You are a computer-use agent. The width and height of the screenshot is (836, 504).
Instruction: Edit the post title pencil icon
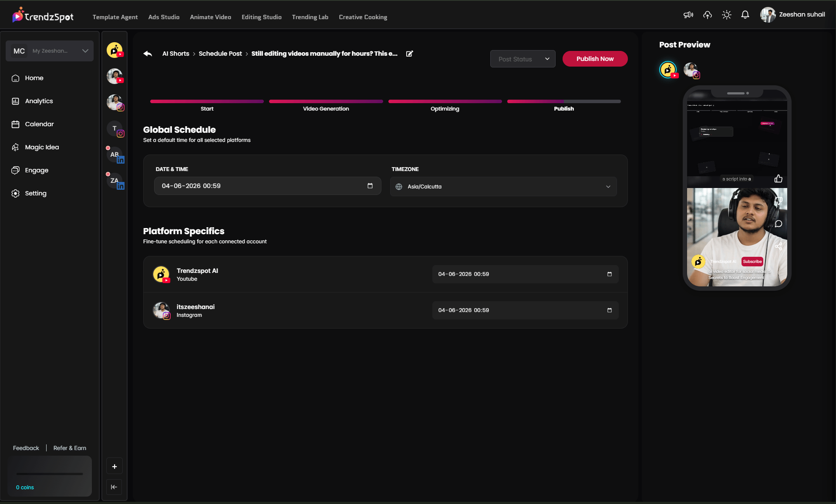[409, 54]
